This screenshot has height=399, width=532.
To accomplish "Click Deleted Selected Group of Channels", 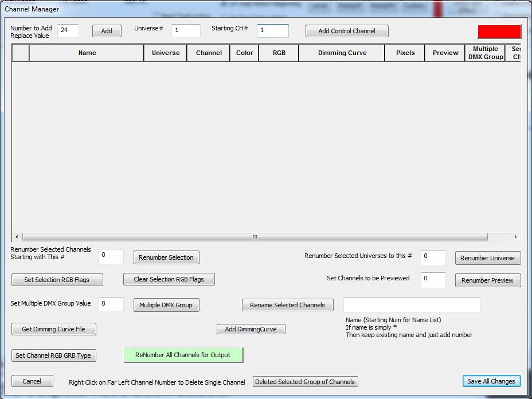I will pos(306,382).
